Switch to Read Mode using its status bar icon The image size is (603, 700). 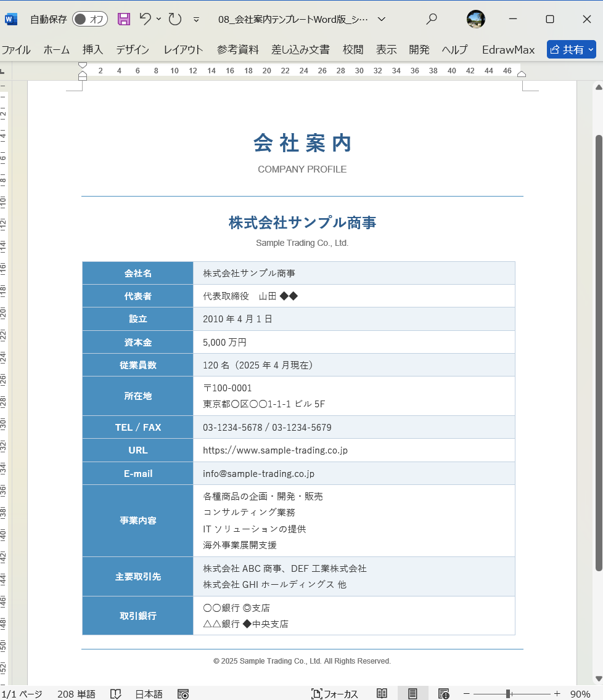[x=382, y=693]
